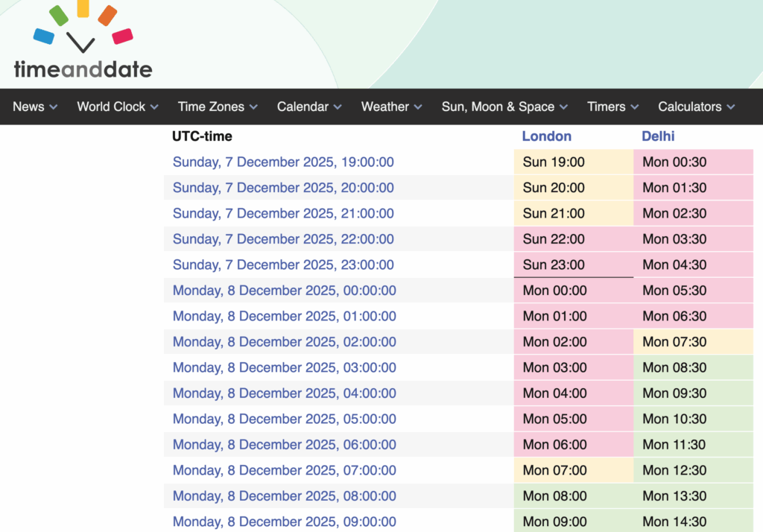Click the yellow Delhi Mon 07:30 cell
The image size is (763, 532).
(693, 342)
